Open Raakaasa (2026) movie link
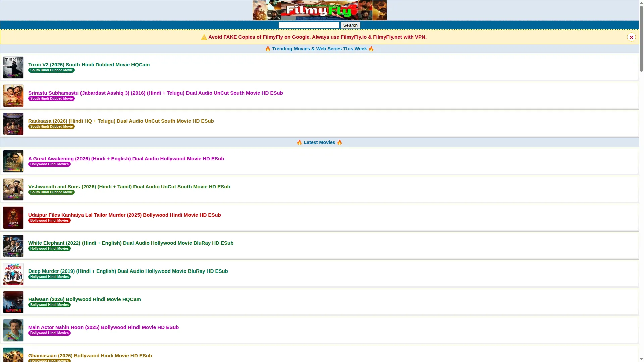The image size is (644, 362). (x=121, y=121)
